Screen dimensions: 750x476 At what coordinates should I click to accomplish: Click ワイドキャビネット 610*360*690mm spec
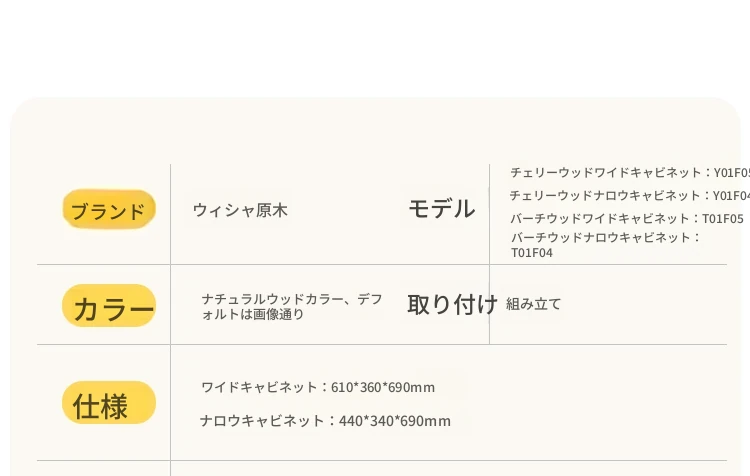318,387
